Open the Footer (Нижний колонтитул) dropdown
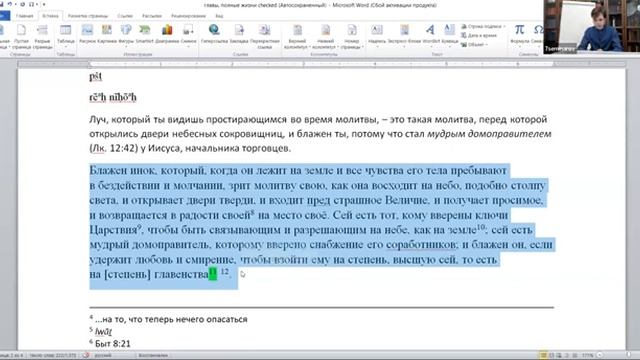640x360 pixels. 325,37
